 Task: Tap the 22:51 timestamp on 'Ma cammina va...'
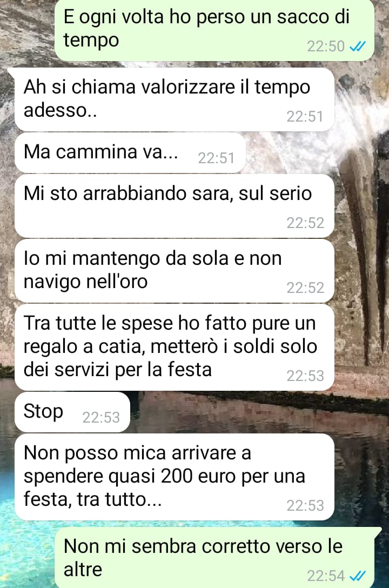click(216, 158)
